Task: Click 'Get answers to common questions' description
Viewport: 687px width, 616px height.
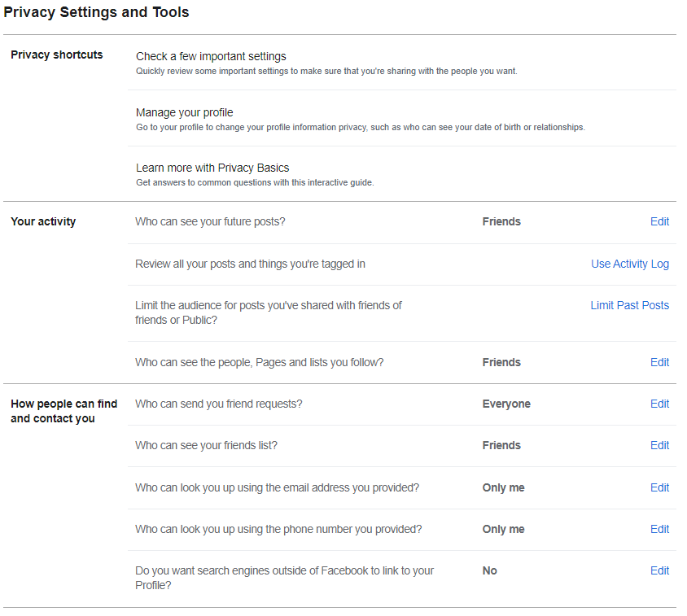Action: click(x=255, y=182)
